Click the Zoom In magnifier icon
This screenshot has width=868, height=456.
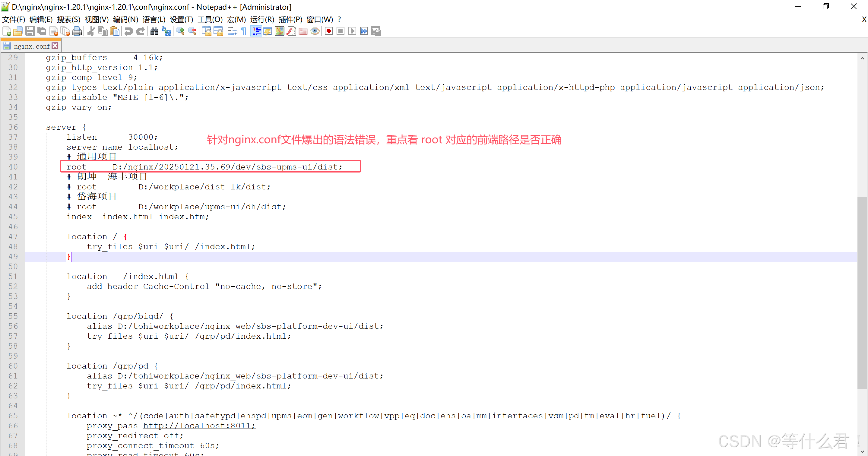point(181,31)
